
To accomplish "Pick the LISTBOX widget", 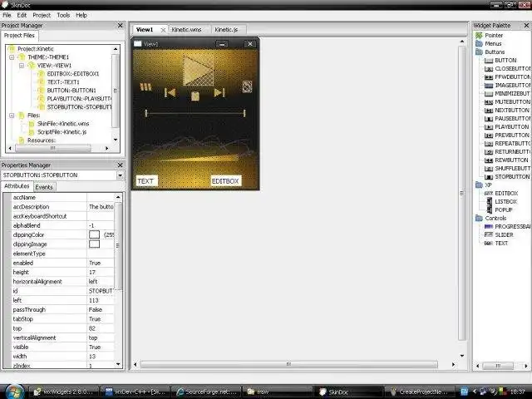I will [x=501, y=201].
